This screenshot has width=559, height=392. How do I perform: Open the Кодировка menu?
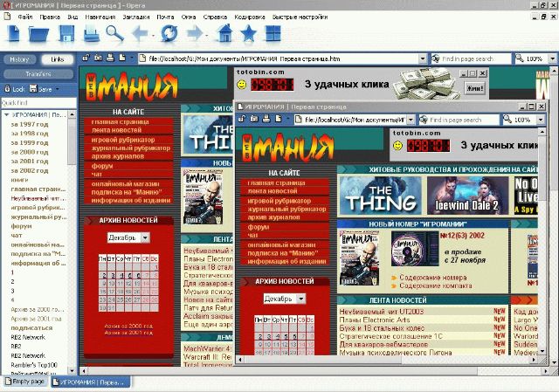[x=250, y=17]
